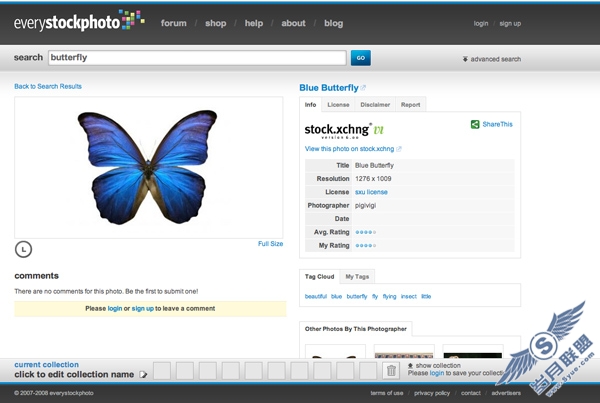Click the external link icon beside Blue Butterfly title

click(x=363, y=88)
